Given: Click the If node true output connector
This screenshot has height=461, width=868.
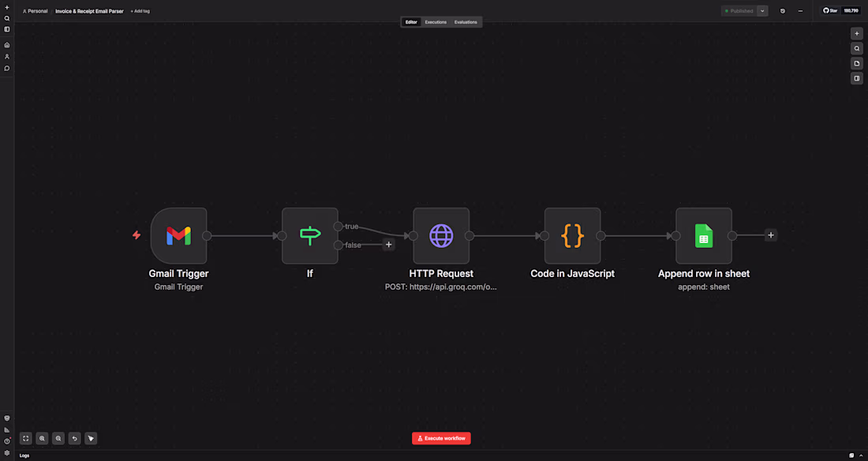Looking at the screenshot, I should (x=338, y=226).
